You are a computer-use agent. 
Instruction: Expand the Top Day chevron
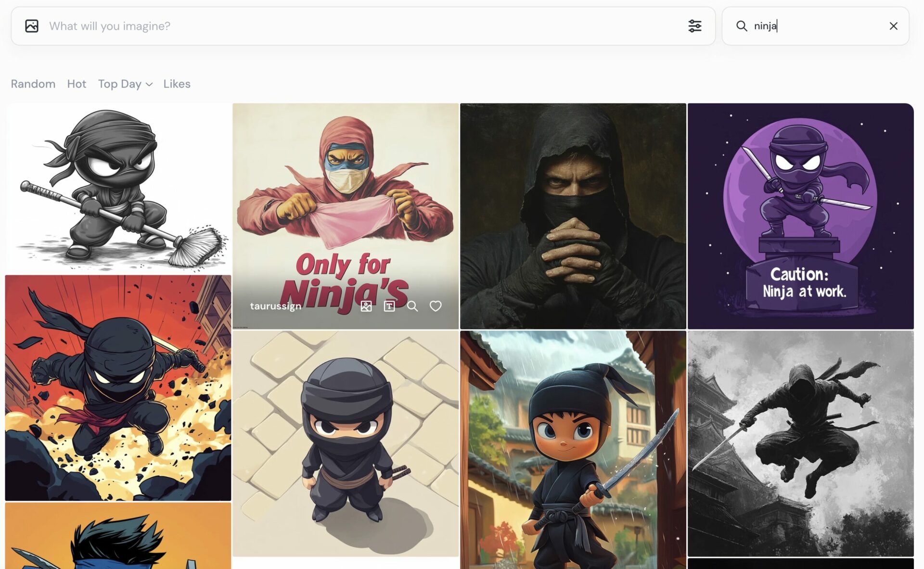pos(148,85)
